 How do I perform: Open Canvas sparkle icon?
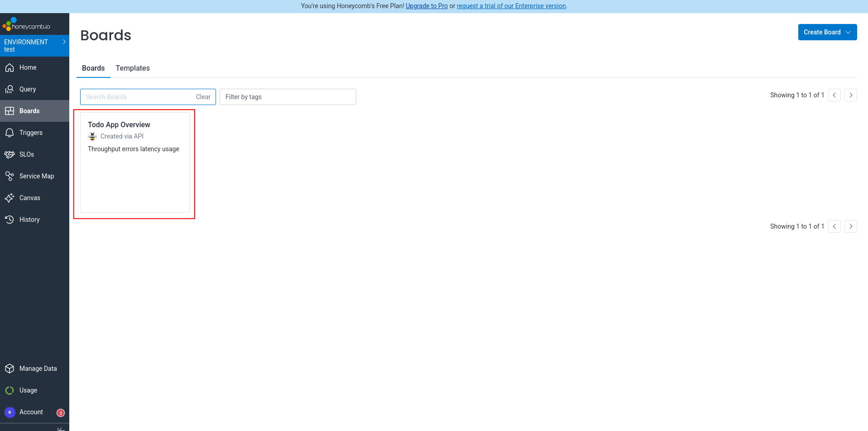point(10,198)
